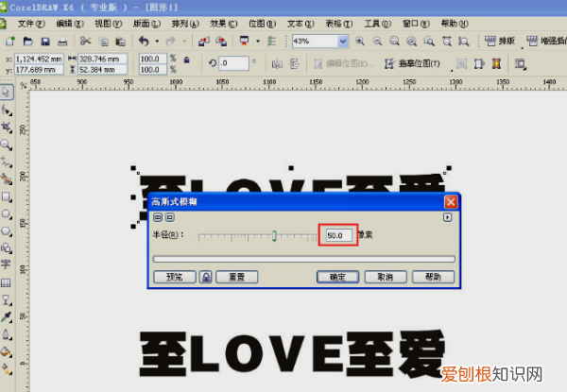Viewport: 567px width, 392px height.
Task: Open the 文件(F) menu
Action: point(31,24)
